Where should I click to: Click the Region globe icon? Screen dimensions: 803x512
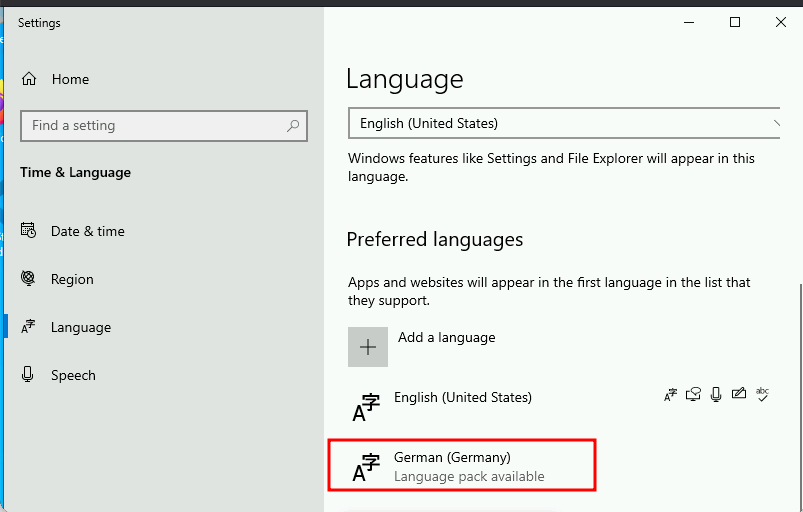point(28,278)
